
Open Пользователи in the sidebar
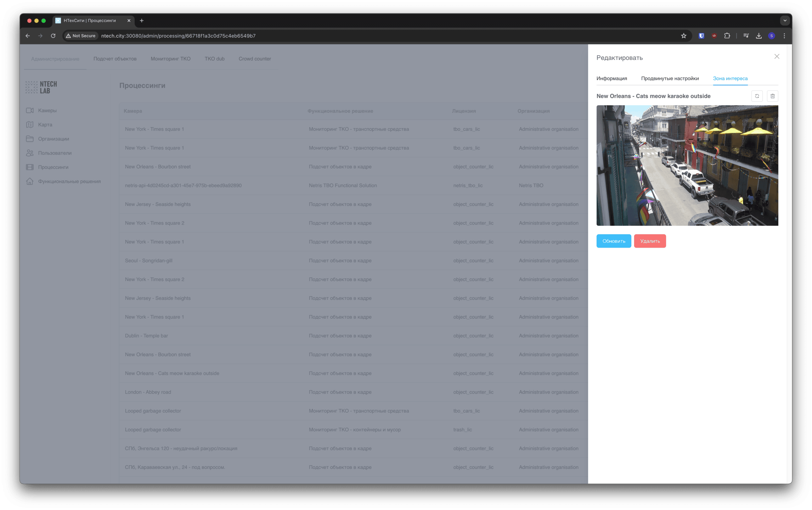point(55,153)
